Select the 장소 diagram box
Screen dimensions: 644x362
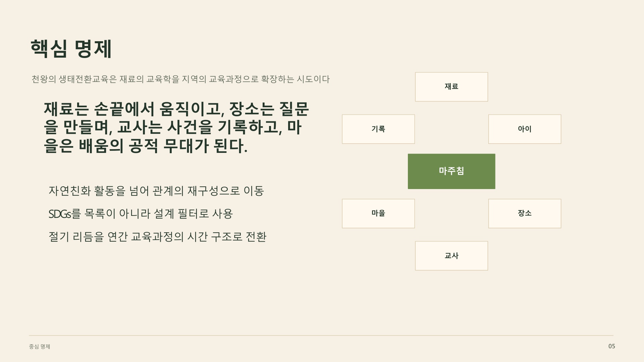pyautogui.click(x=525, y=214)
